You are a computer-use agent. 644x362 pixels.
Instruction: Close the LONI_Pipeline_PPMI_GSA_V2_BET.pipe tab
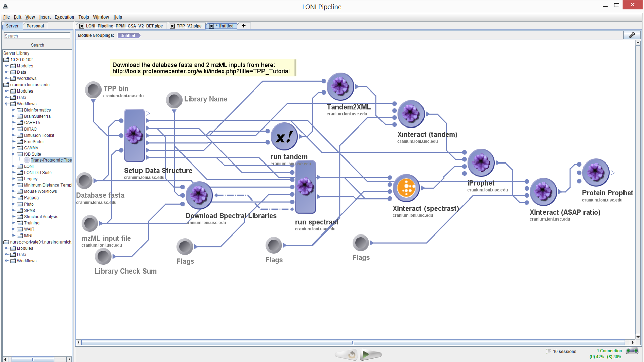tap(82, 26)
